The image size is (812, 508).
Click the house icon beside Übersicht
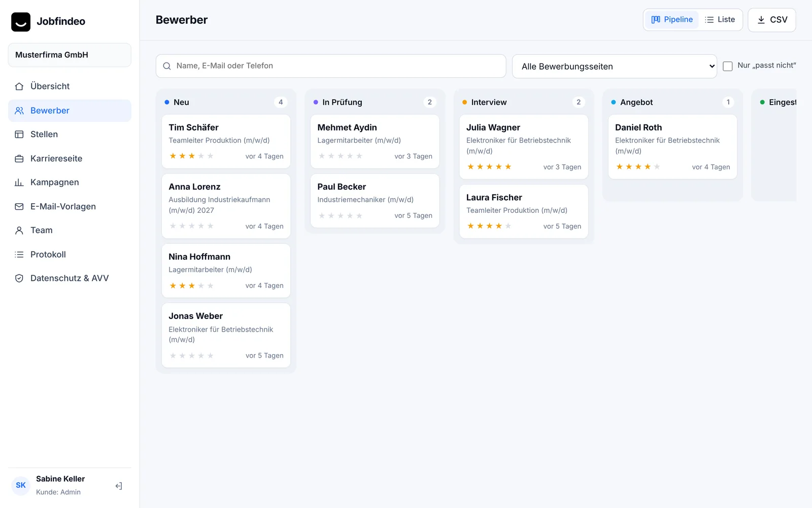click(x=19, y=86)
